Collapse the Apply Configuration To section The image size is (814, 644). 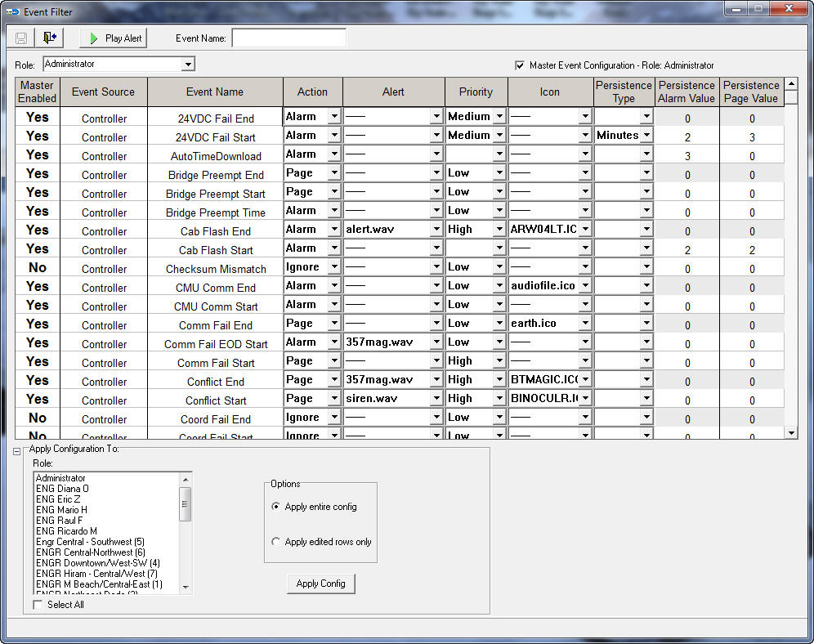[17, 451]
